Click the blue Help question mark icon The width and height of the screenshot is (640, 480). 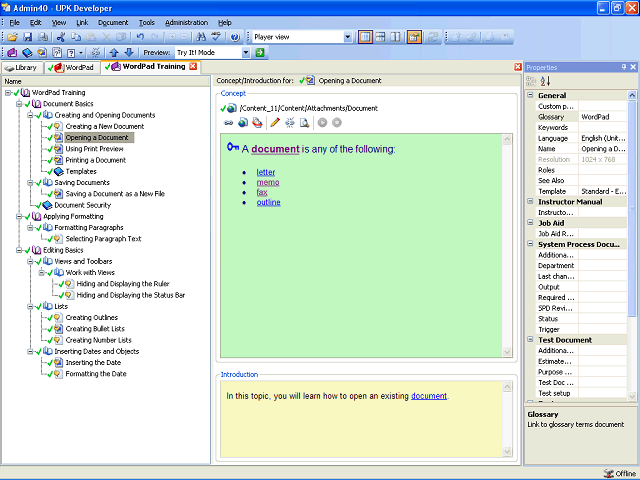[235, 37]
